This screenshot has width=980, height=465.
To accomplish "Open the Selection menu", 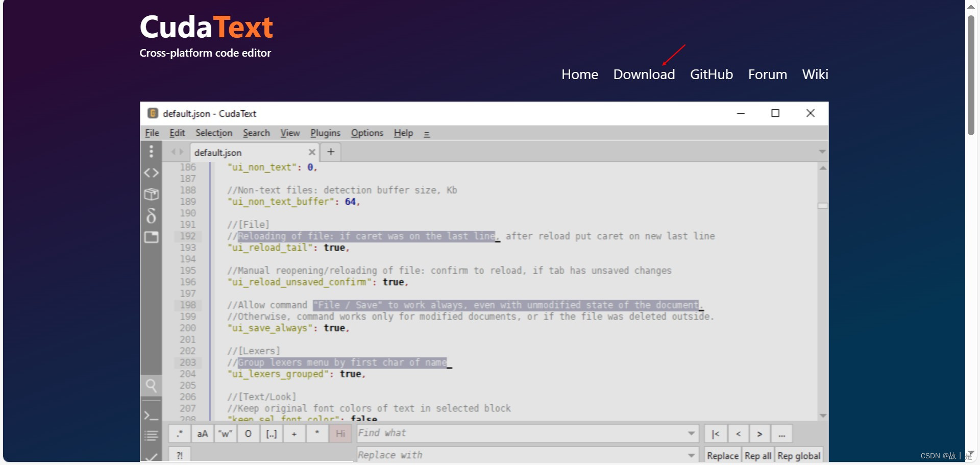I will coord(214,133).
